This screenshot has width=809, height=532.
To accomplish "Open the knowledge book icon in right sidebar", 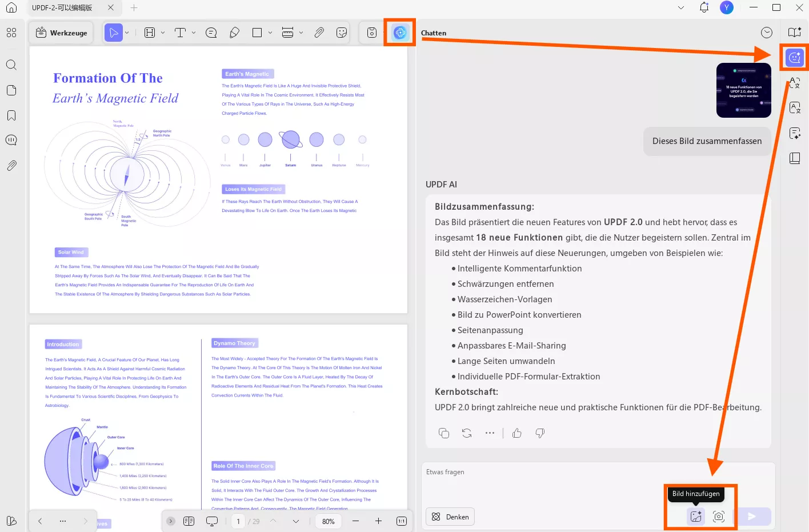I will tap(795, 158).
